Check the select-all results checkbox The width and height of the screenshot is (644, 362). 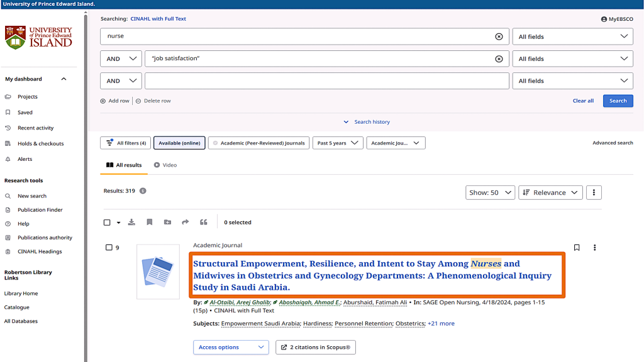(107, 222)
